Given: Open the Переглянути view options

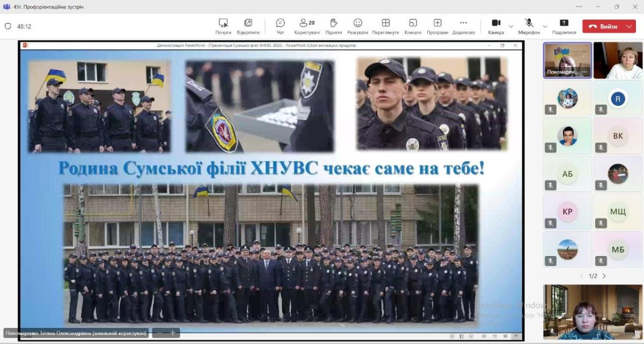Looking at the screenshot, I should click(385, 26).
